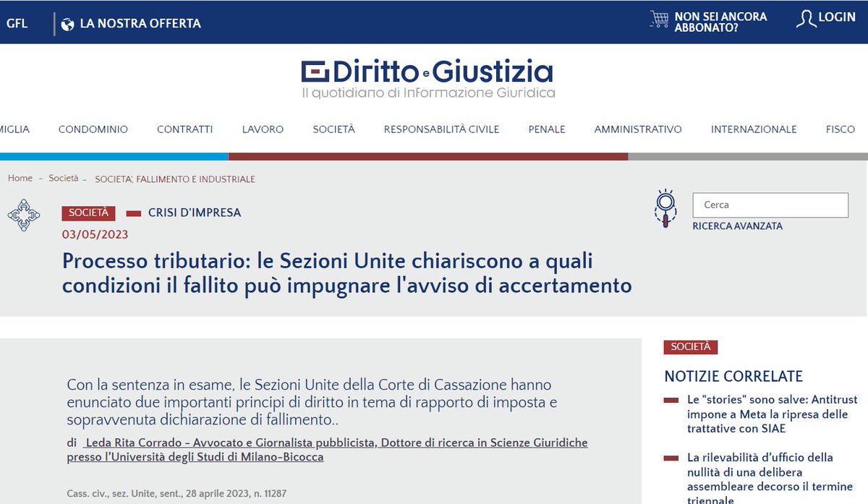Open the AMMINISTRATIVO section
Image resolution: width=868 pixels, height=504 pixels.
(x=637, y=129)
